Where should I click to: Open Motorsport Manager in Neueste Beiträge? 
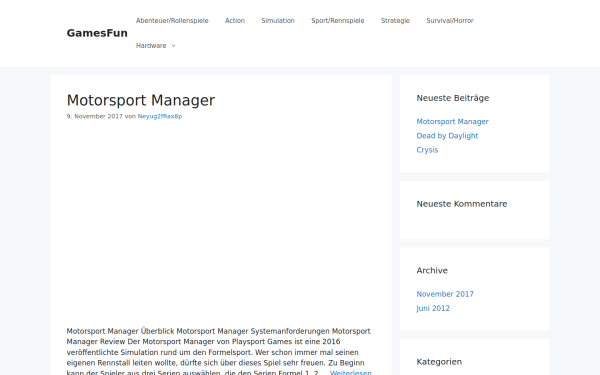(452, 122)
